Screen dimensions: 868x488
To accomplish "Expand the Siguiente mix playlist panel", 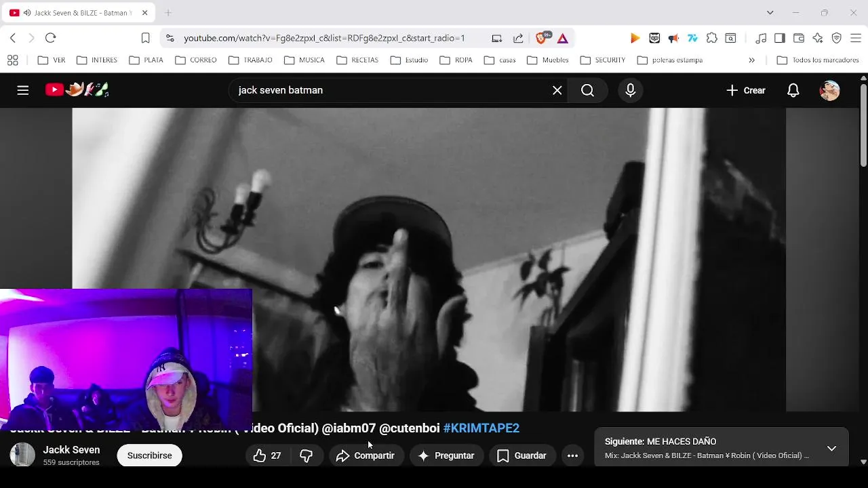I will (x=831, y=448).
